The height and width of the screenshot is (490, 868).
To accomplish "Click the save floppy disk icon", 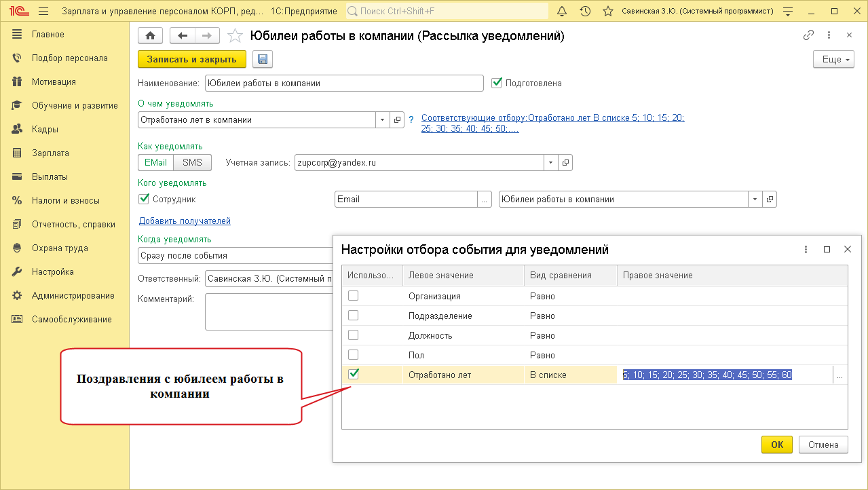I will tap(263, 59).
